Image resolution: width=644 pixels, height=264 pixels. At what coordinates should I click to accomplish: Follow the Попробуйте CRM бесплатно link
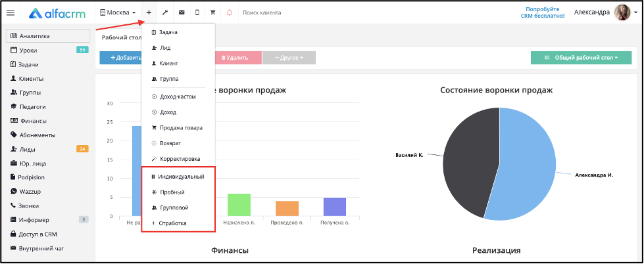545,12
